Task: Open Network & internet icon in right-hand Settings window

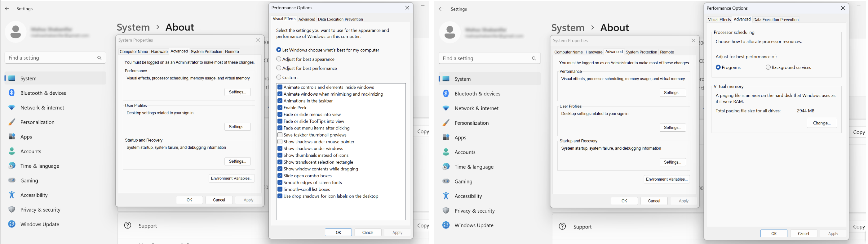Action: (x=446, y=108)
